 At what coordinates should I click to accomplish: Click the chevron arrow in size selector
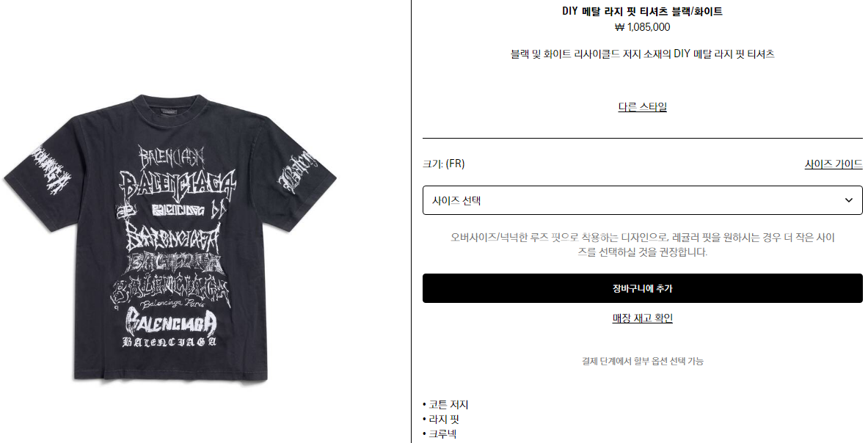click(x=849, y=200)
